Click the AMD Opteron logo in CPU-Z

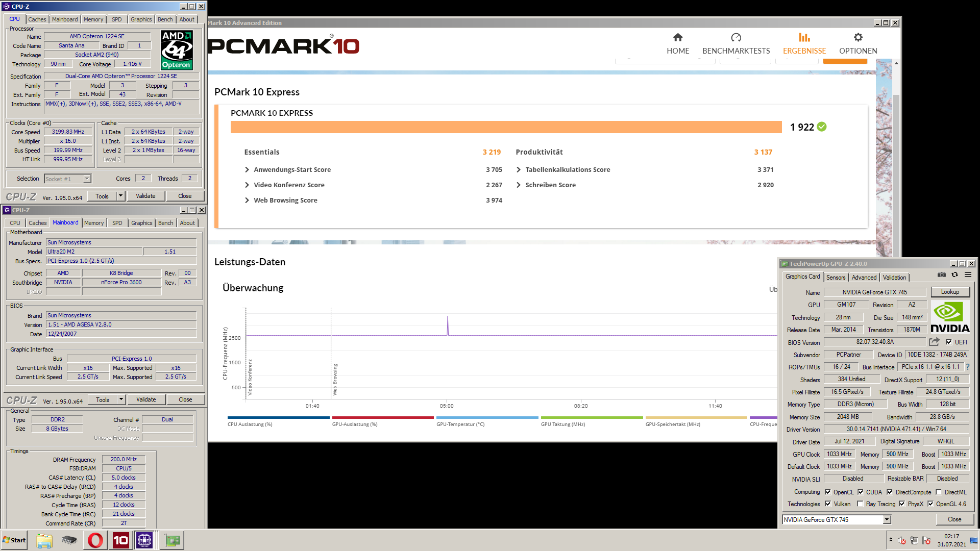[177, 49]
